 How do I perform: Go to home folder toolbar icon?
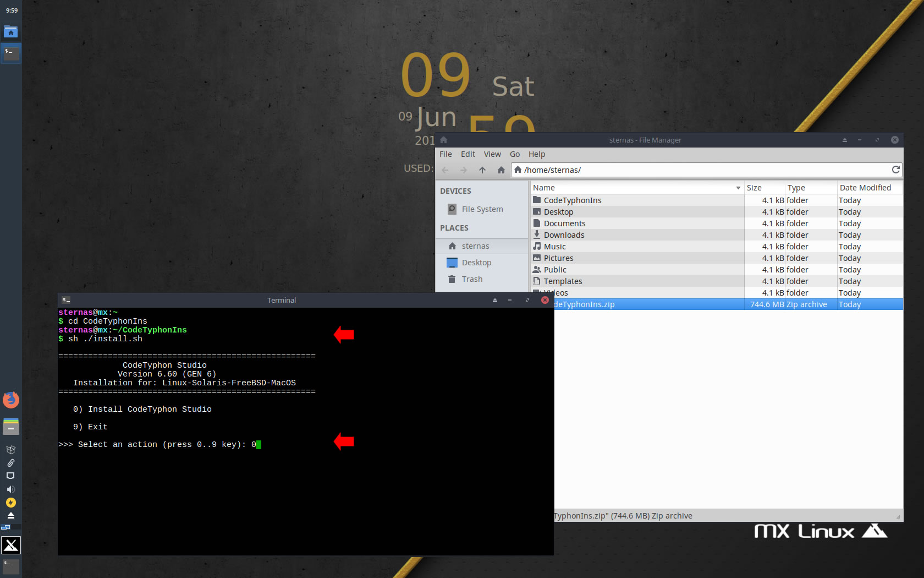pos(501,170)
